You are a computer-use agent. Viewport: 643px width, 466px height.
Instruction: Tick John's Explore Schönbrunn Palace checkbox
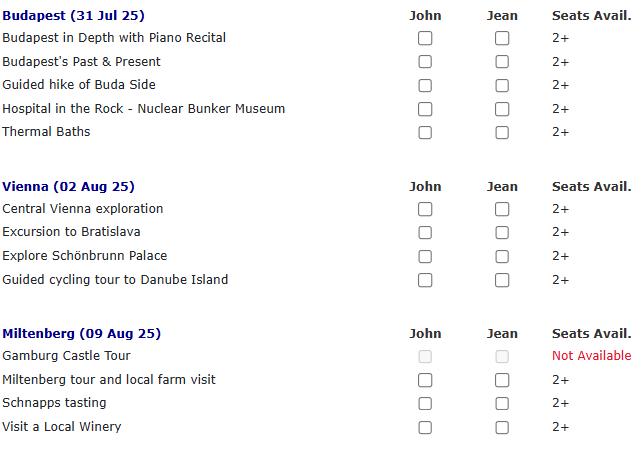coord(425,256)
